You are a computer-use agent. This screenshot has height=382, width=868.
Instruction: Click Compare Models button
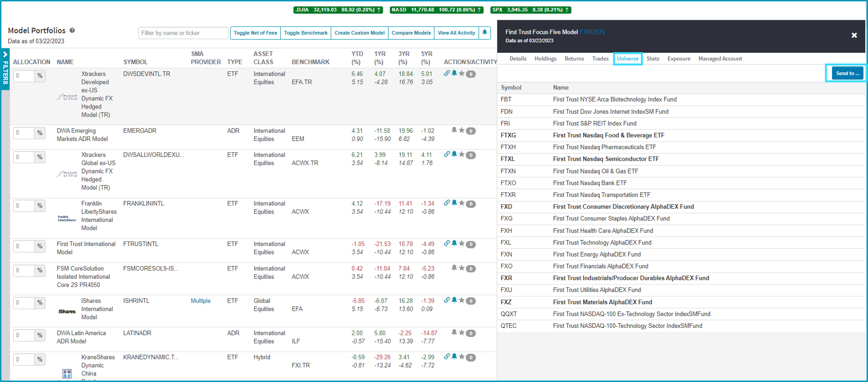[x=411, y=33]
